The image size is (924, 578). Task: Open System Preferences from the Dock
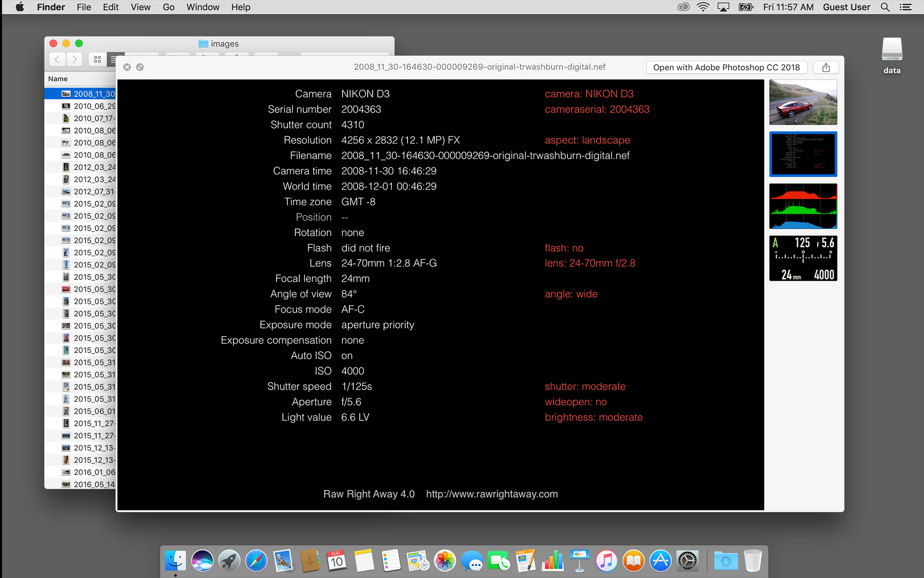click(x=687, y=561)
